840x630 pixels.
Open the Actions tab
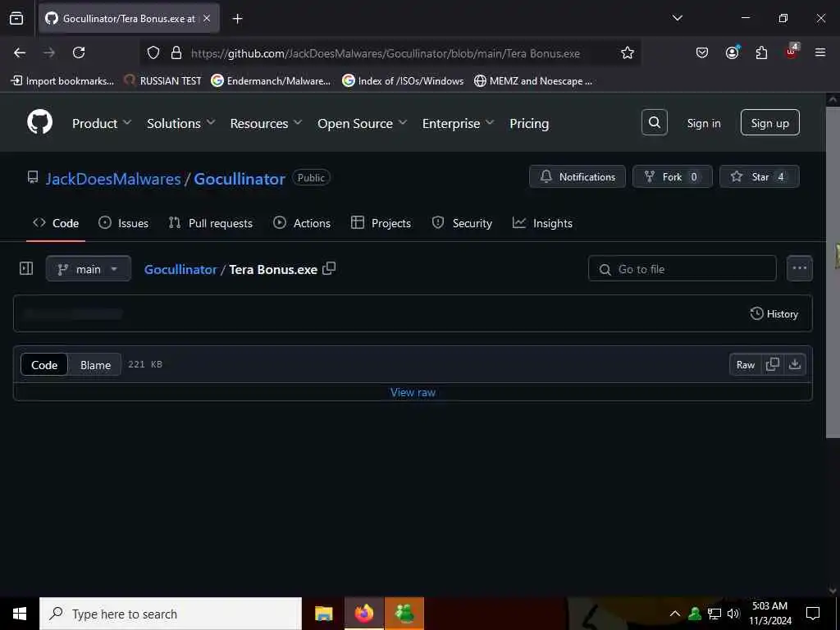coord(302,223)
